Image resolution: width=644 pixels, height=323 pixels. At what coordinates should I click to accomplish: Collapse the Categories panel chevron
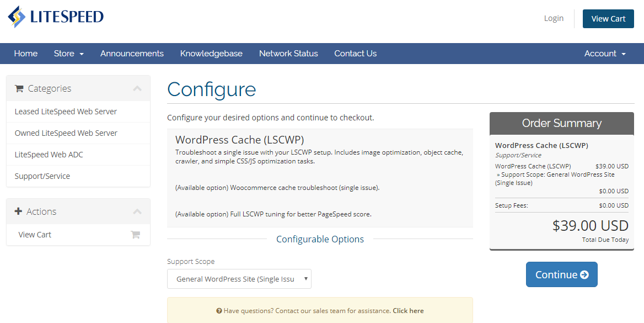click(x=137, y=88)
